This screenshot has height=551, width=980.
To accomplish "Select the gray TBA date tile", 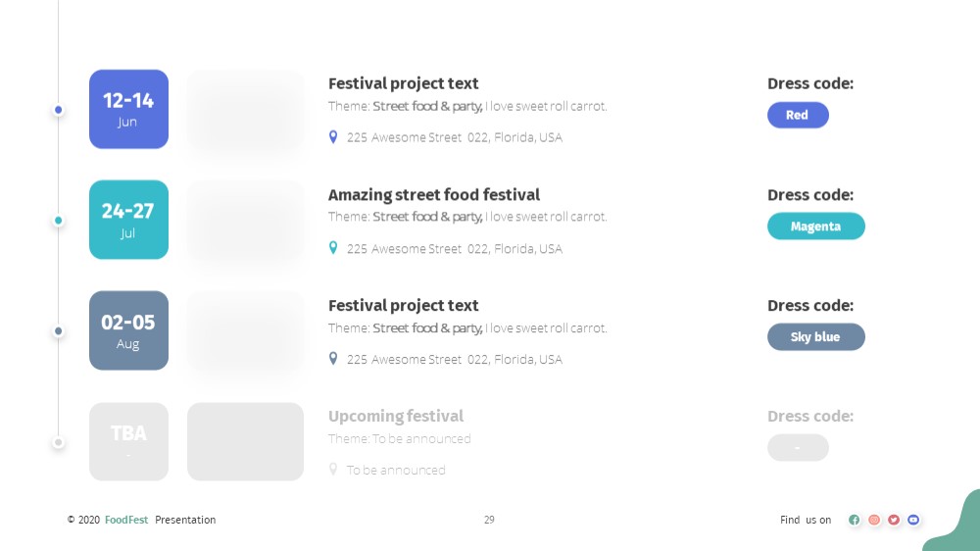I will (x=128, y=441).
